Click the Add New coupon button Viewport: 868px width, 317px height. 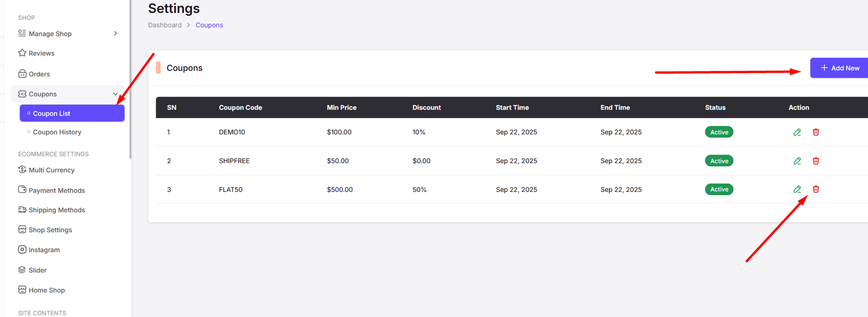[839, 68]
